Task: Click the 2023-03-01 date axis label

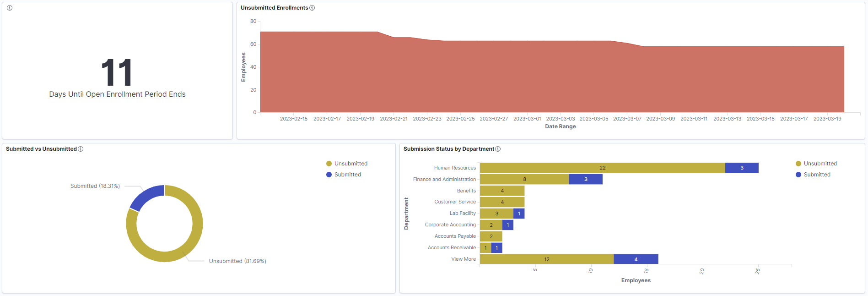Action: click(x=527, y=119)
